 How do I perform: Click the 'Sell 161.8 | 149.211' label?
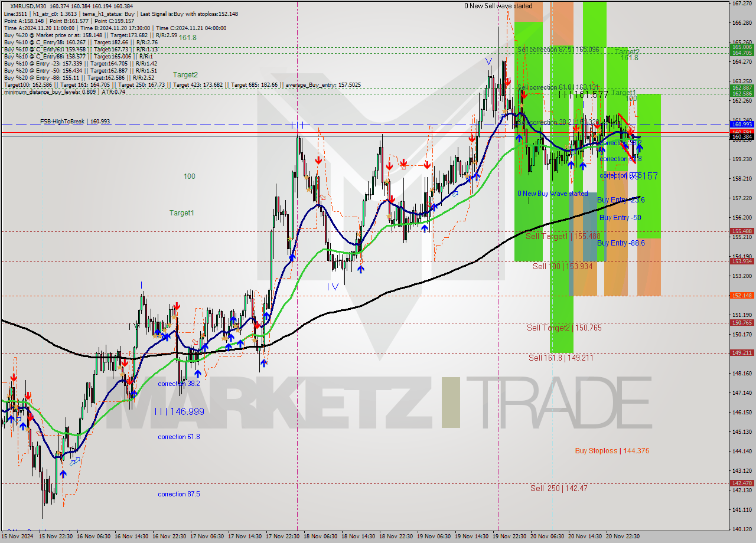(x=561, y=358)
